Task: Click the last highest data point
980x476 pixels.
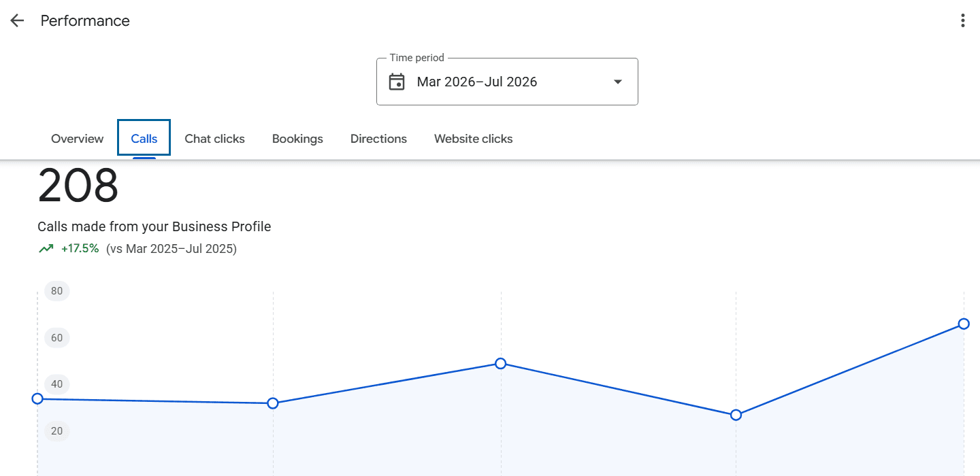Action: tap(964, 324)
